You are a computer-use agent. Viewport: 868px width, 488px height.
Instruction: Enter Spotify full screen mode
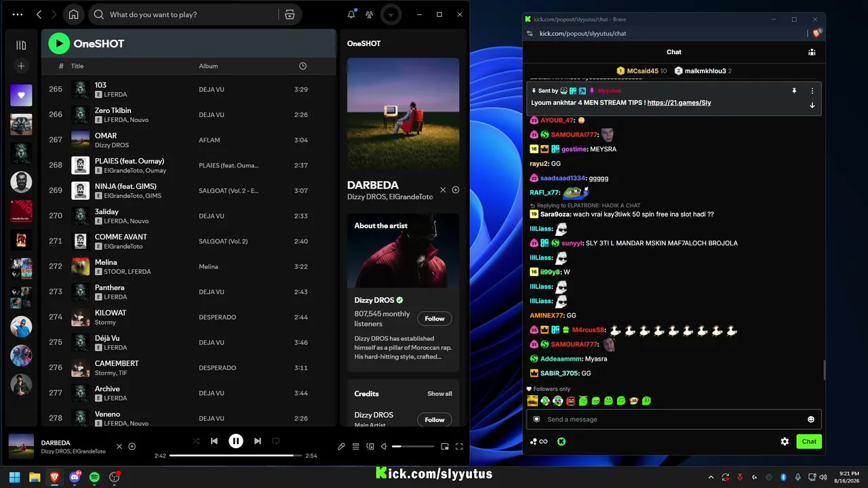pos(459,447)
